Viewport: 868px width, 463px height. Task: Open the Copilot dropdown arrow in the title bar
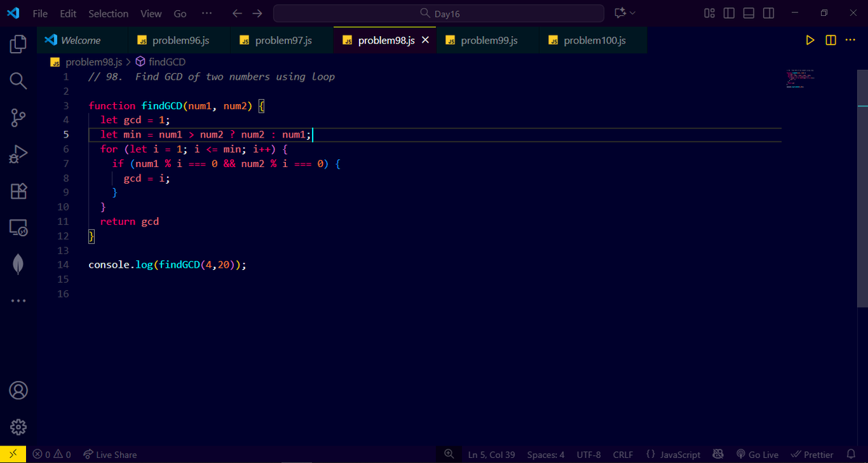coord(632,13)
